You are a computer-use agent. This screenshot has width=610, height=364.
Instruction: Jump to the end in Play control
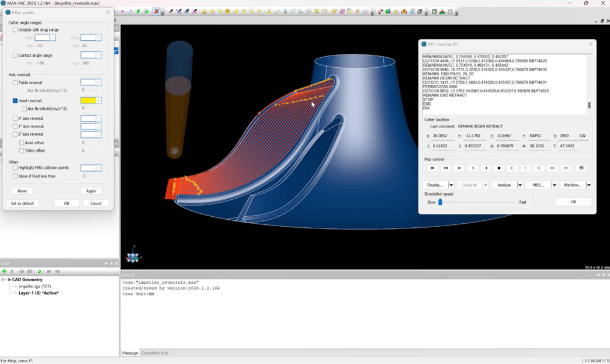[x=566, y=168]
